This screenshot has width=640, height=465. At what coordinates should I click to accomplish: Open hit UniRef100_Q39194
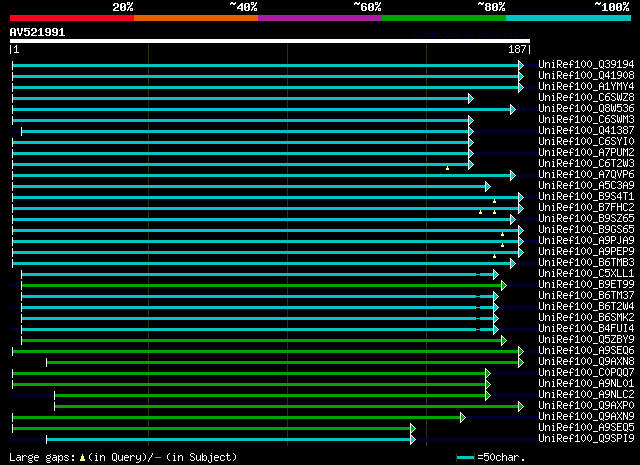586,65
